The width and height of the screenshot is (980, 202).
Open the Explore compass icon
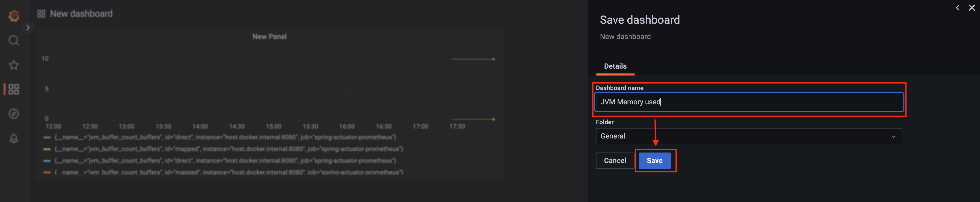[14, 113]
